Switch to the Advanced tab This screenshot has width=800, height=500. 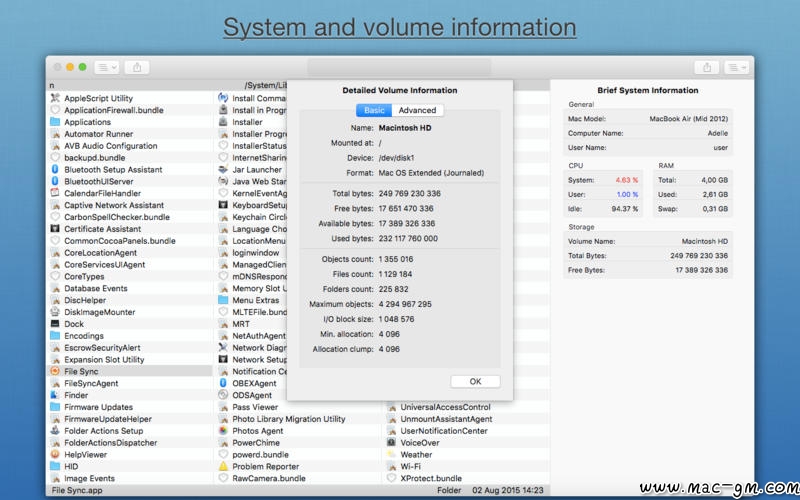[x=417, y=110]
